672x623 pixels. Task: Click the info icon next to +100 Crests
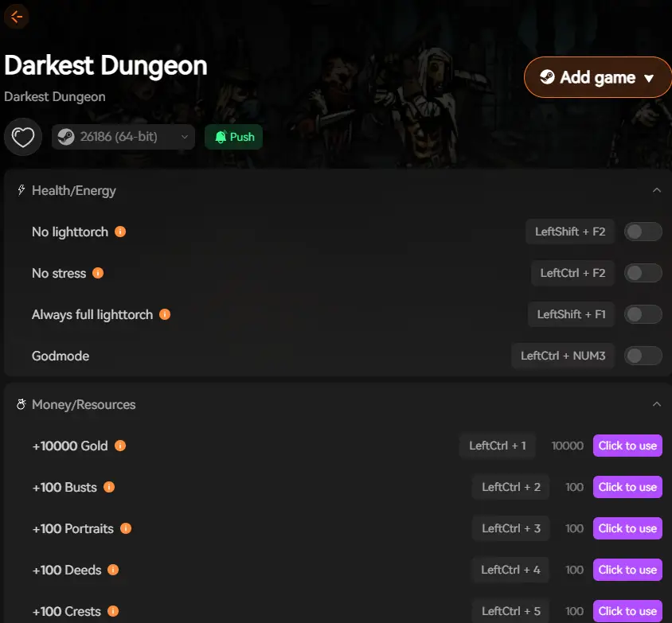[111, 611]
